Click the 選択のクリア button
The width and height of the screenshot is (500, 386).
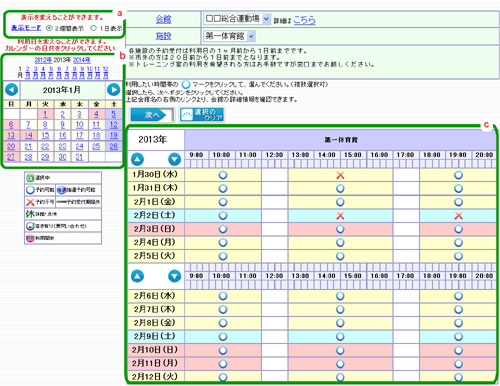(202, 115)
